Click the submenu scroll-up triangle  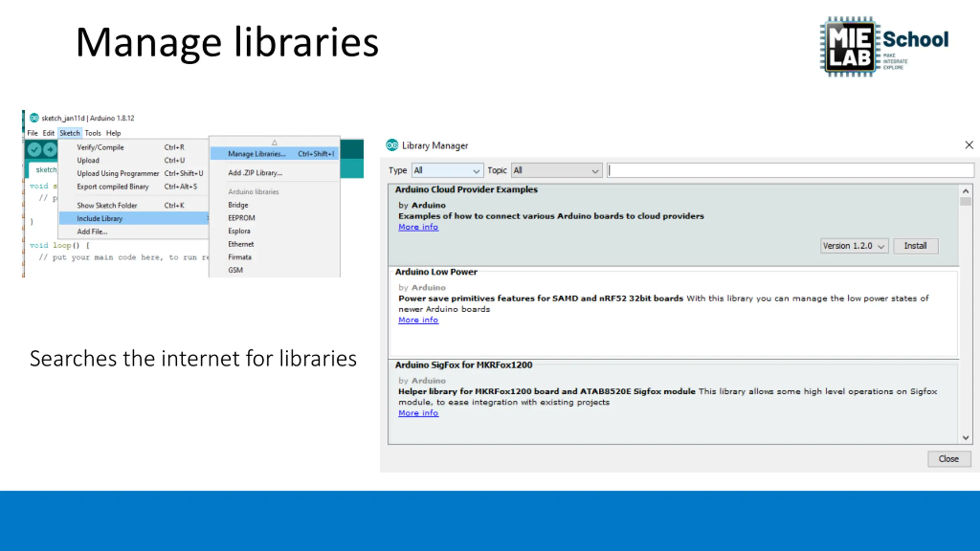click(x=274, y=142)
